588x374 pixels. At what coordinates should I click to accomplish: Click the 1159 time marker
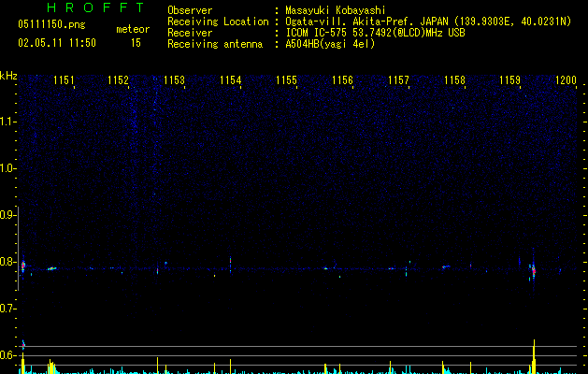510,80
